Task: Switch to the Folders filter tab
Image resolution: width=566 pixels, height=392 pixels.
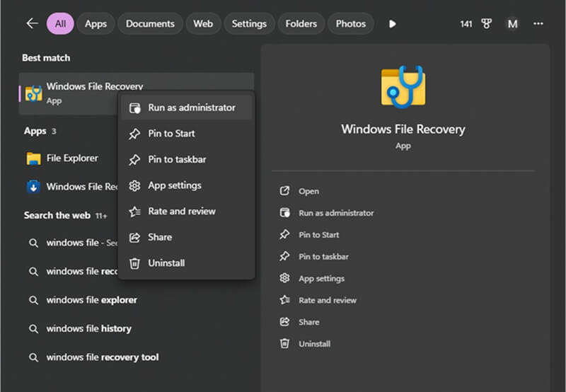Action: [x=301, y=24]
